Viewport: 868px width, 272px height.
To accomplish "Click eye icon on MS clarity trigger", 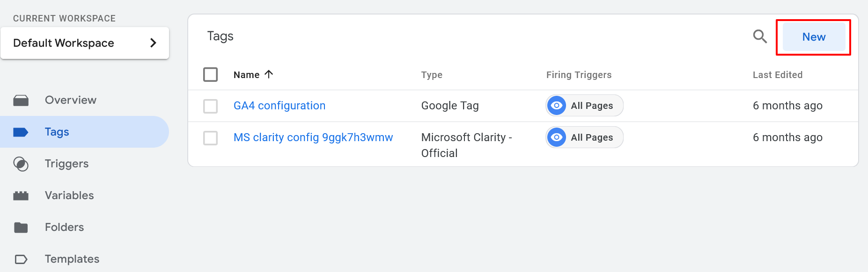I will click(556, 137).
